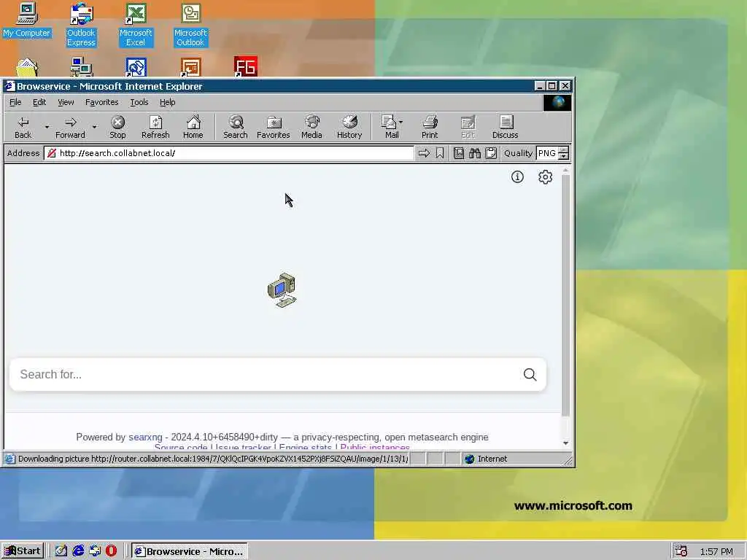Click the bookmarks book icon left of binoculars
The height and width of the screenshot is (560, 747).
point(459,153)
